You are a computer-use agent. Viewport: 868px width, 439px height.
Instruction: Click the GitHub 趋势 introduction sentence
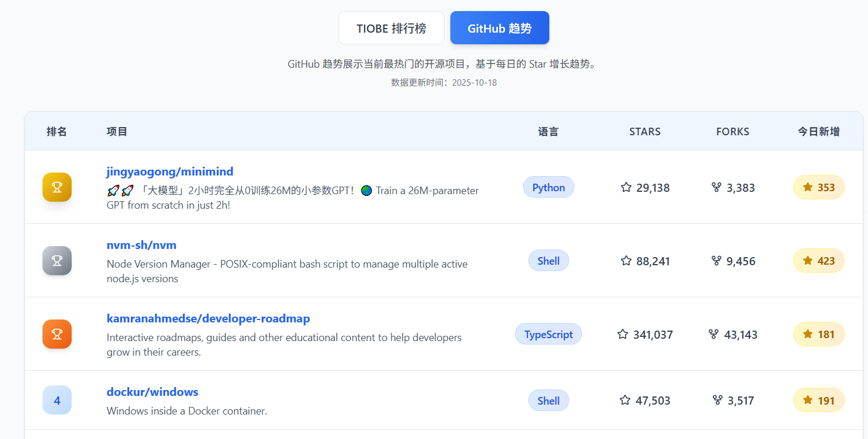[444, 64]
